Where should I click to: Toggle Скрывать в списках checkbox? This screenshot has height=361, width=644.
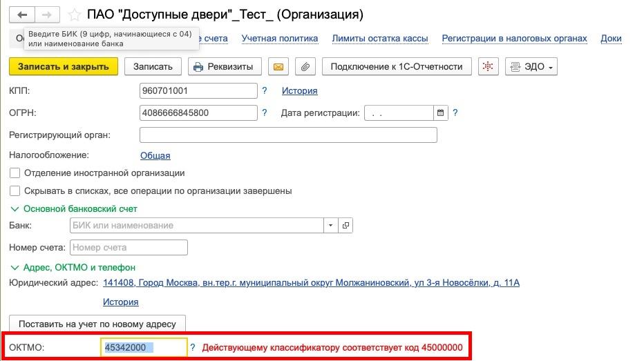click(15, 191)
